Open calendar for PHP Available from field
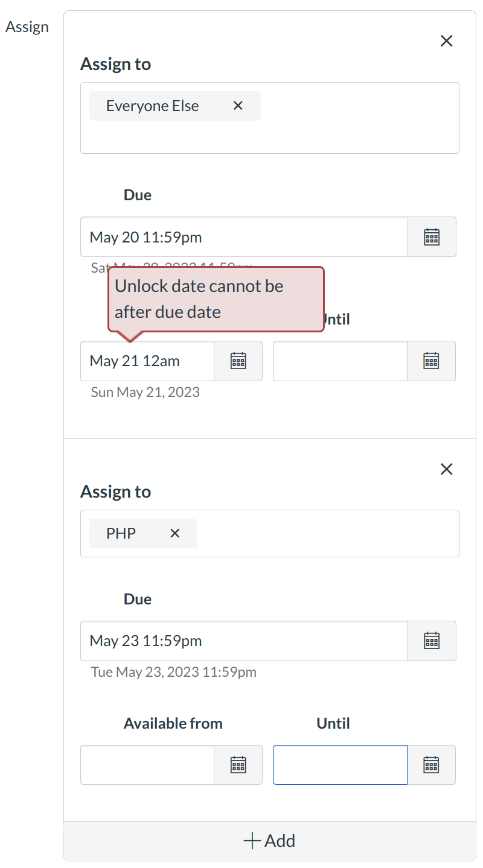Screen dimensions: 483x868 tap(238, 764)
